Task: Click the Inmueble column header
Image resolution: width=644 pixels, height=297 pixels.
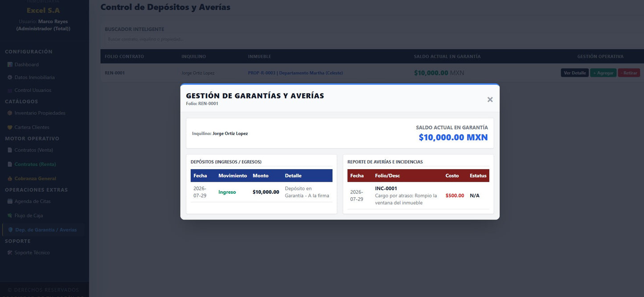Action: pyautogui.click(x=259, y=57)
